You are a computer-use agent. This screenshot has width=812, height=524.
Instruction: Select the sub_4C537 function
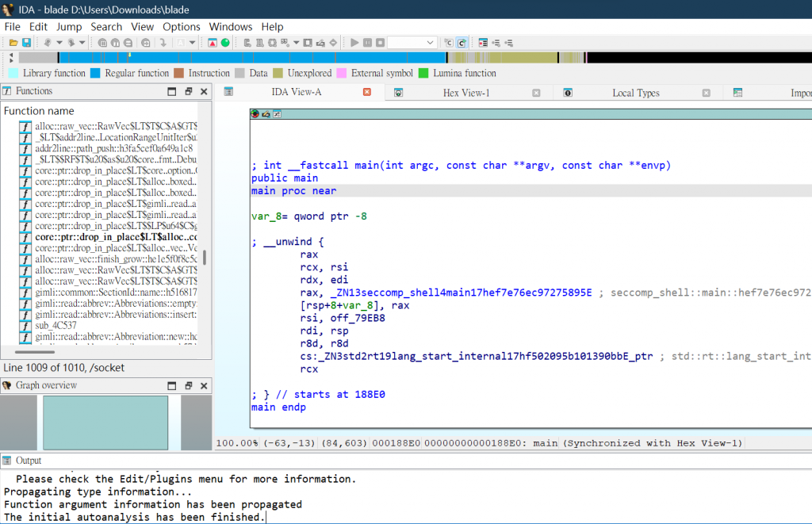56,325
